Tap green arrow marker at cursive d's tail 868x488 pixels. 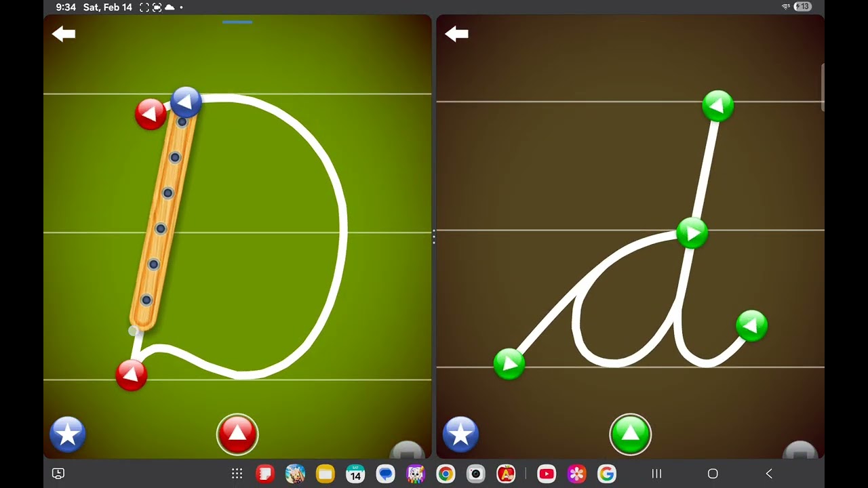pyautogui.click(x=751, y=326)
